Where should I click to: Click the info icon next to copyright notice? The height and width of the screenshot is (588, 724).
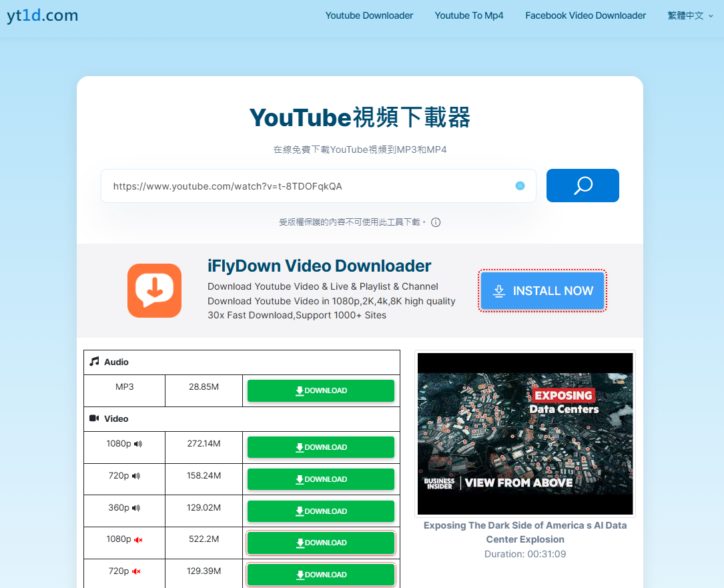pyautogui.click(x=436, y=222)
